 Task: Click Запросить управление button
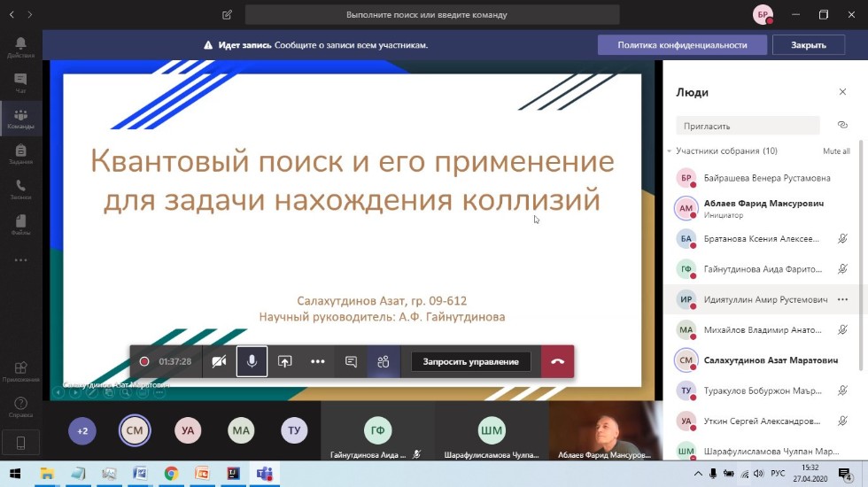coord(470,361)
